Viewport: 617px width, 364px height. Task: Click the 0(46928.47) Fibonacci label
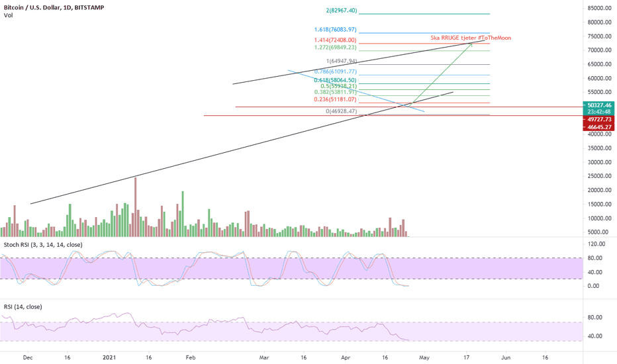pyautogui.click(x=342, y=111)
